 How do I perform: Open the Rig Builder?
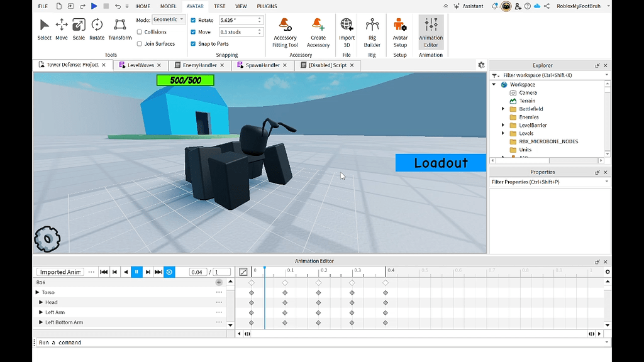coord(372,30)
